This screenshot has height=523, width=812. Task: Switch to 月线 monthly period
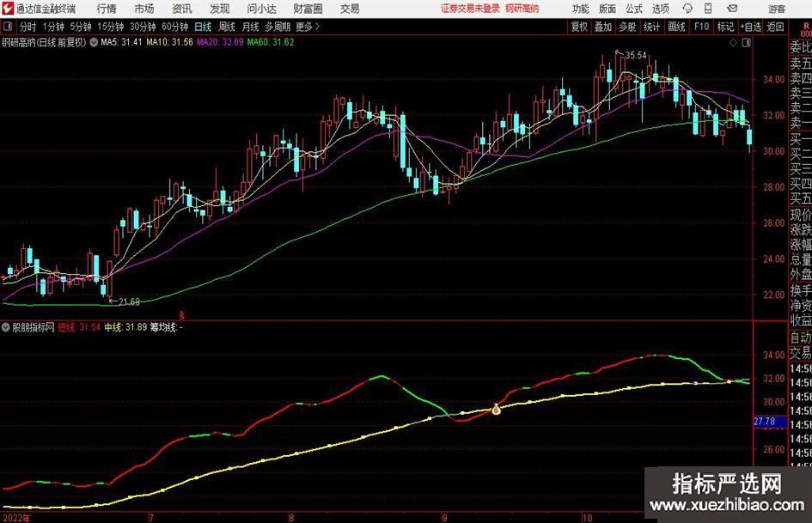(x=251, y=27)
